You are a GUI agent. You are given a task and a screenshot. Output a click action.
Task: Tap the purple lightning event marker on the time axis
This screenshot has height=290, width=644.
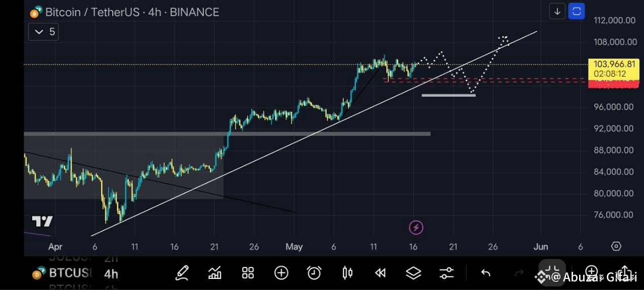click(416, 228)
